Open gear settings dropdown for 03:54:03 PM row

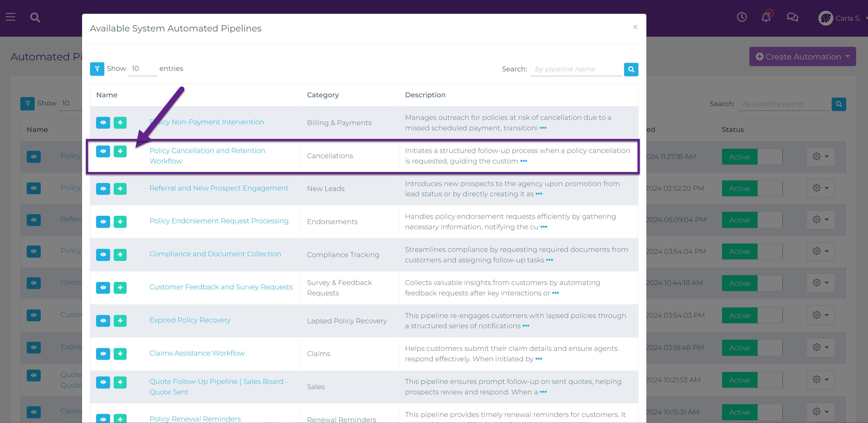pyautogui.click(x=820, y=316)
